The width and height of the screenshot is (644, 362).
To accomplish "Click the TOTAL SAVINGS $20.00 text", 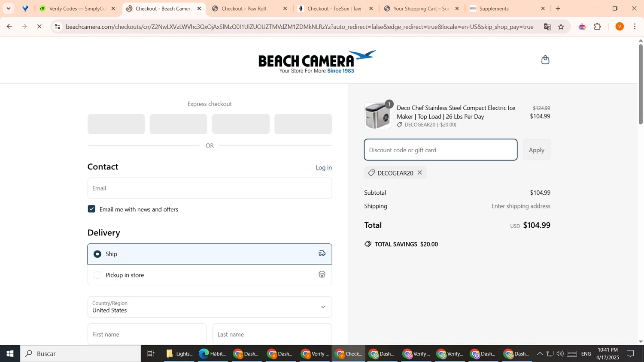I will pos(406,244).
